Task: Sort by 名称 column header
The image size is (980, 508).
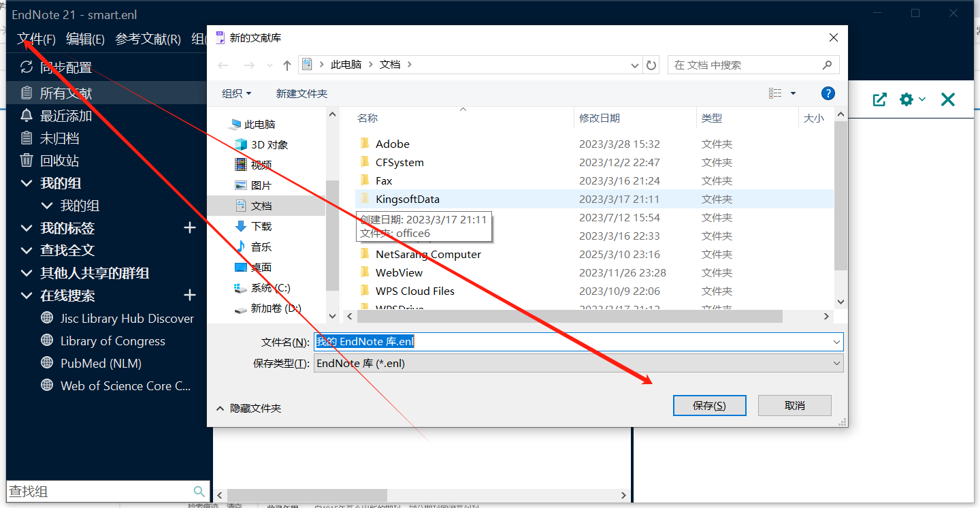Action: [367, 118]
